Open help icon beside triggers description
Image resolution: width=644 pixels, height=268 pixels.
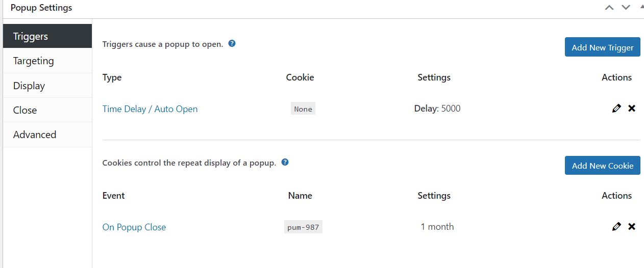(232, 44)
